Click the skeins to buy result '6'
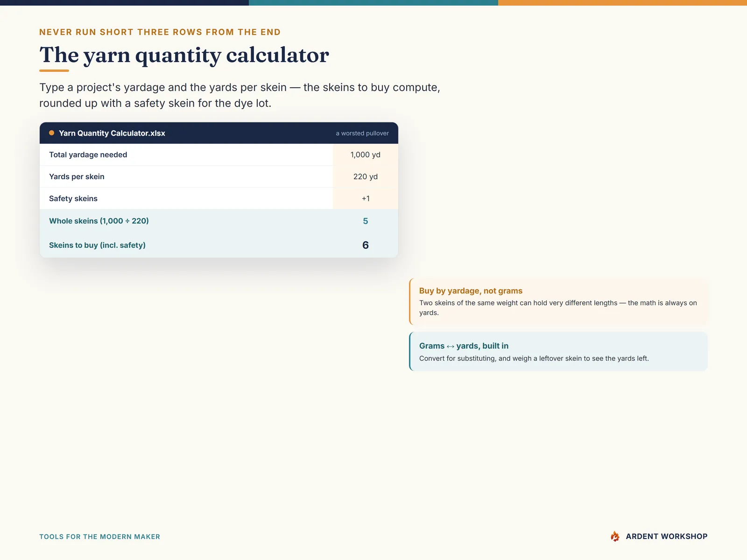The image size is (747, 560). (366, 245)
